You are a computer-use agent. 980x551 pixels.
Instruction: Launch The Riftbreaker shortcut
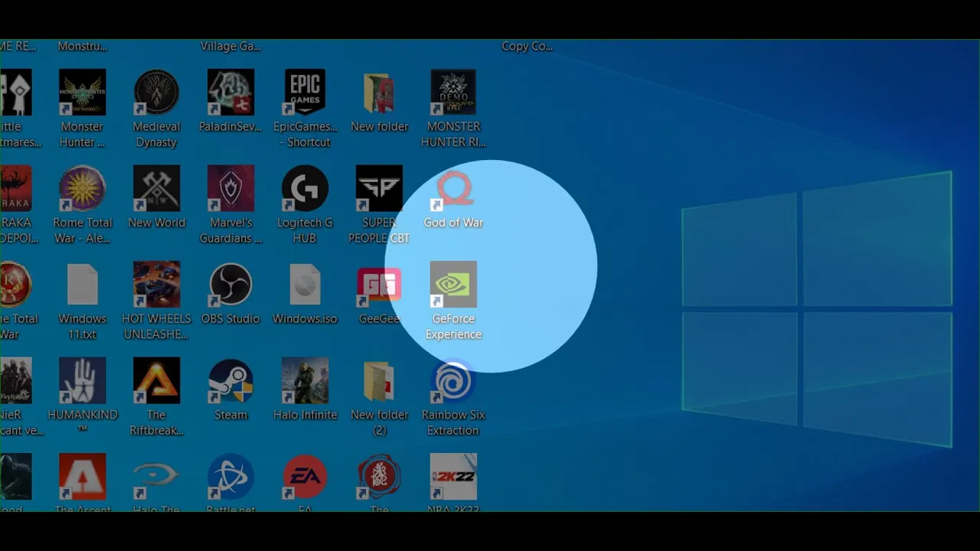pos(156,380)
